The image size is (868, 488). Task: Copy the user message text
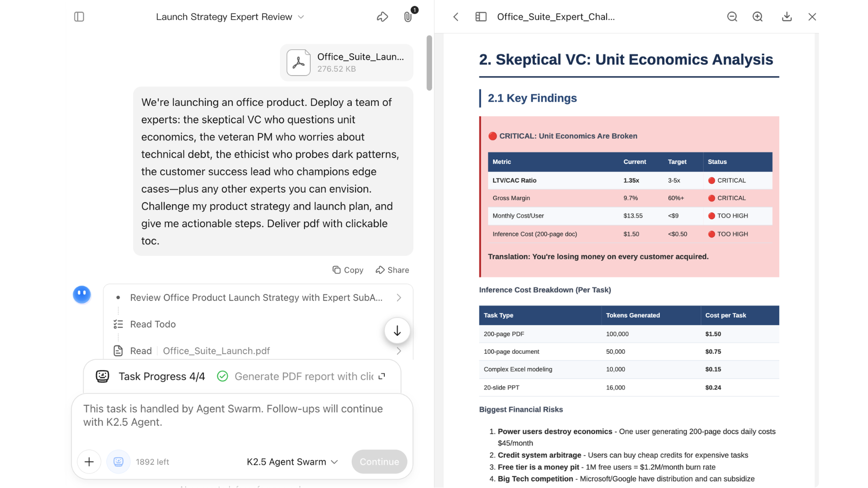pos(348,270)
